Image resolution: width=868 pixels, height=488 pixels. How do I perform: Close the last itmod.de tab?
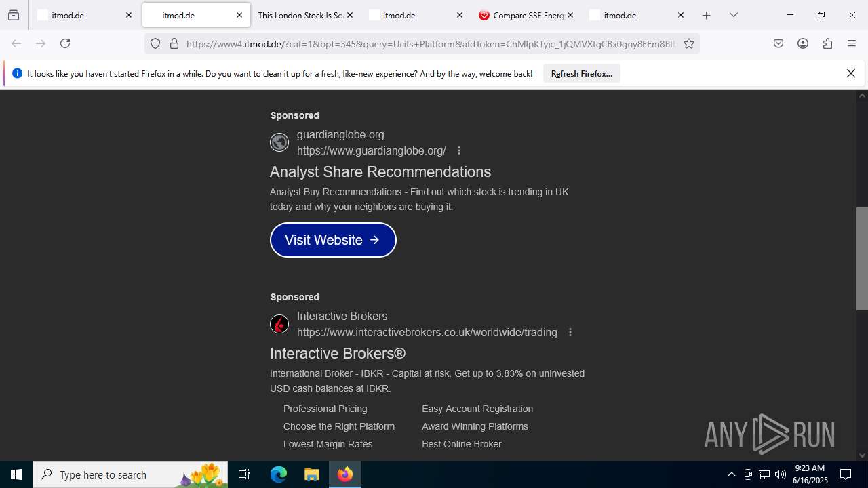(681, 15)
